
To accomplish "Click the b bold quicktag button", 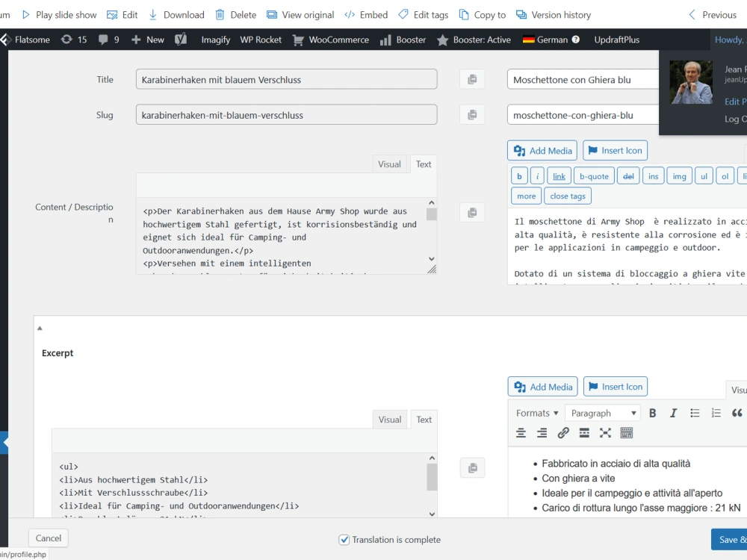I will [519, 176].
